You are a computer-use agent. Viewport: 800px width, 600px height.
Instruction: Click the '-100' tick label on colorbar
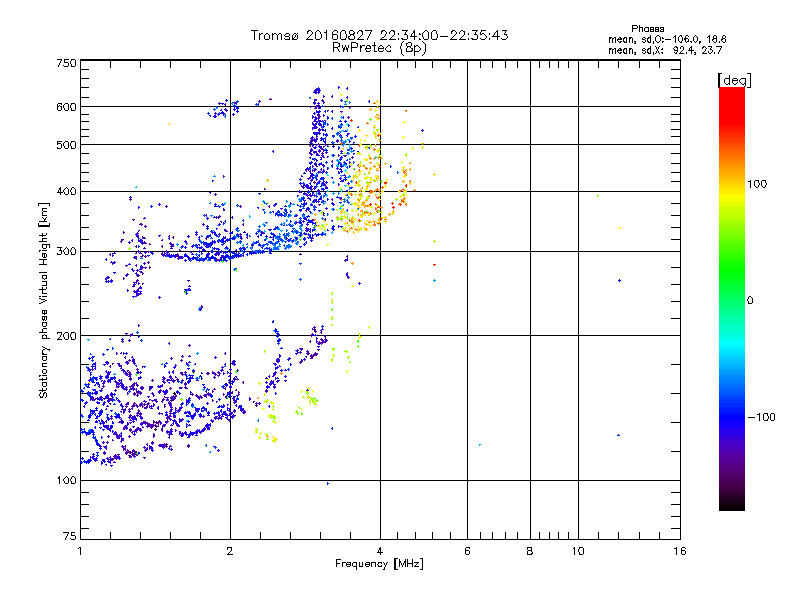[x=761, y=417]
